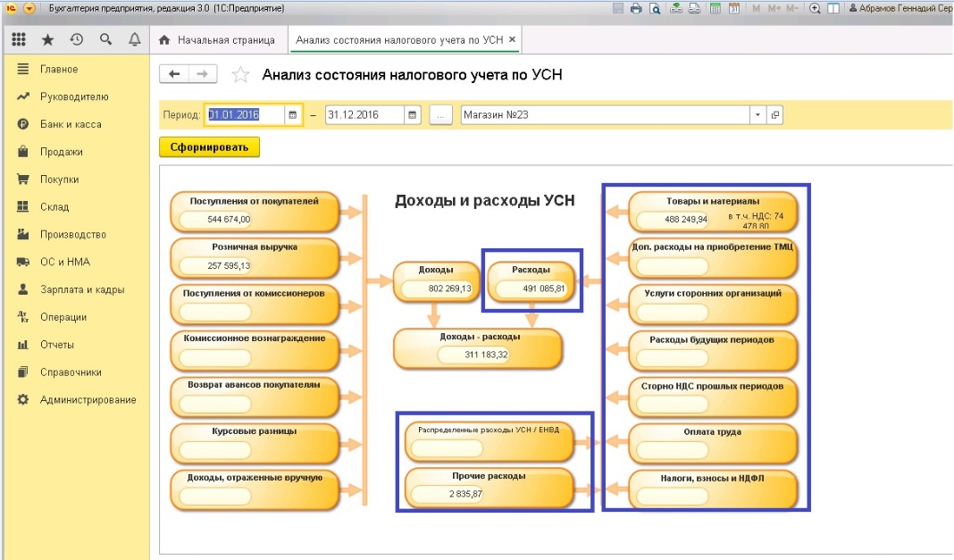Click the go to link icon
Viewport: 954px width, 560px height.
694,9
